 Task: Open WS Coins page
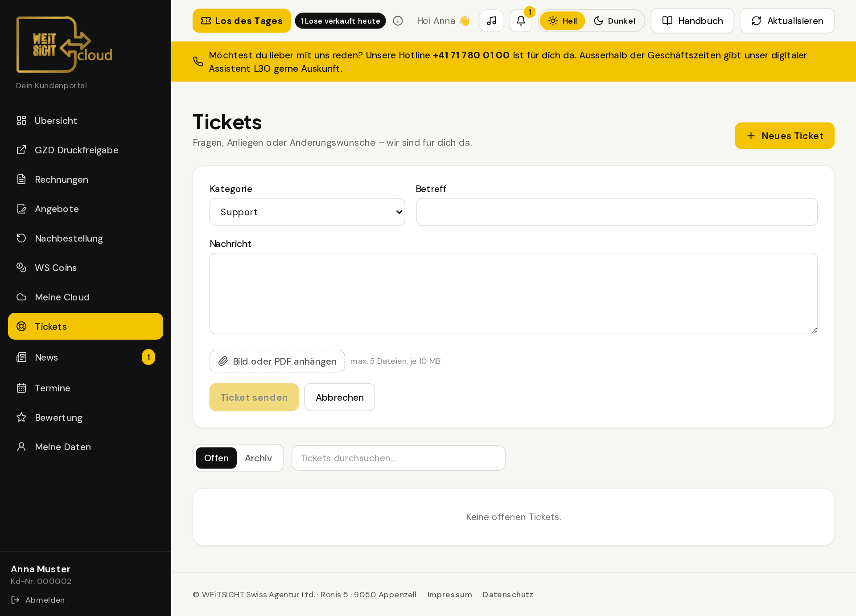click(86, 267)
